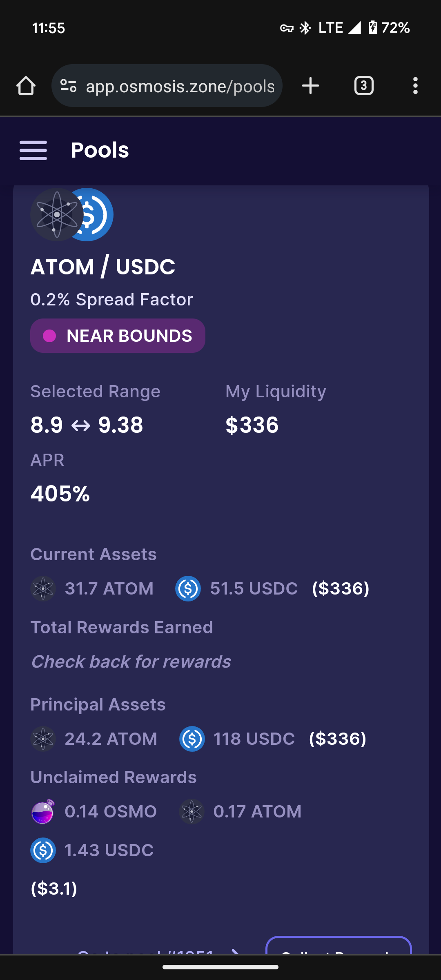Tap the ATOM icon next to 0.17 ATOM

[x=192, y=811]
